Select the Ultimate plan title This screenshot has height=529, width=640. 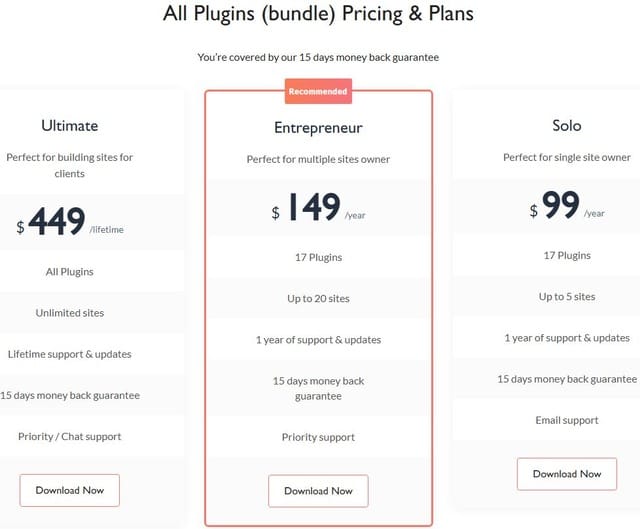70,126
